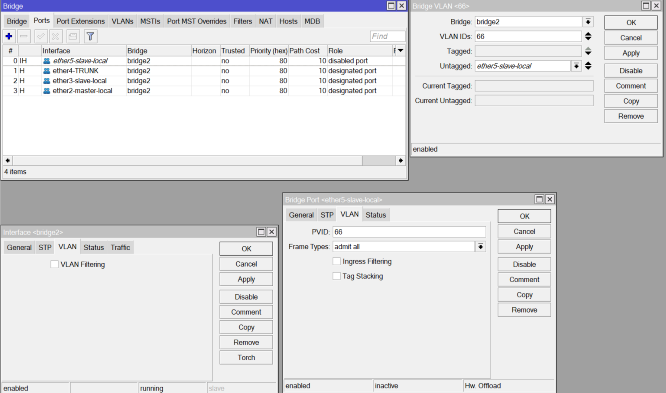The height and width of the screenshot is (393, 666).
Task: Click interface icon of ether3-slave-local row
Action: [x=47, y=81]
